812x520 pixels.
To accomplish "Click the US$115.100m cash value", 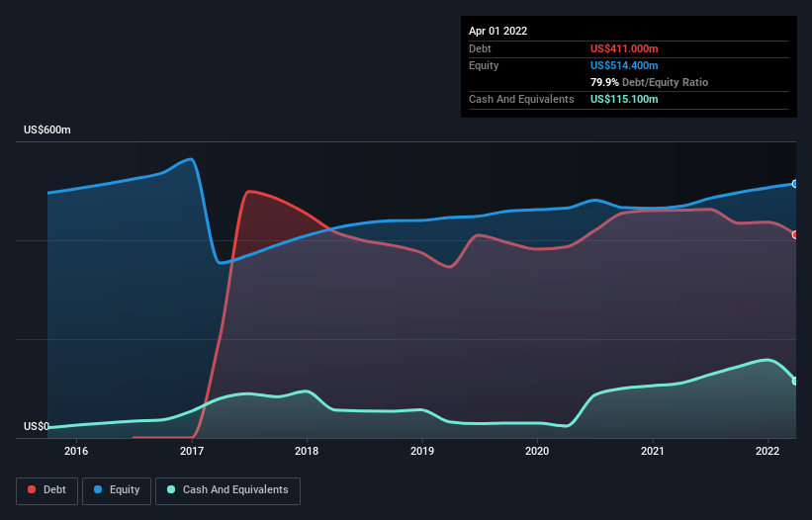I will [624, 99].
